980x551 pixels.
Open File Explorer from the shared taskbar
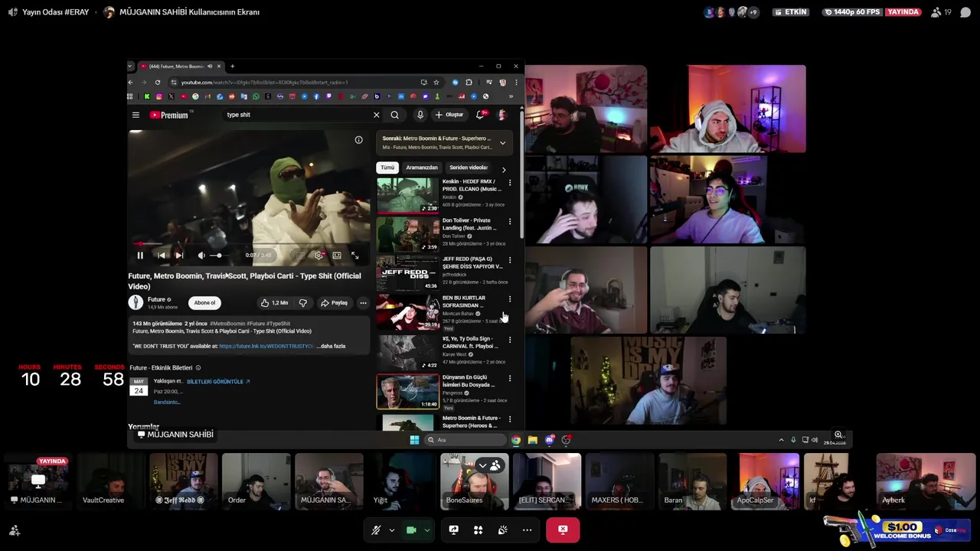(x=533, y=439)
